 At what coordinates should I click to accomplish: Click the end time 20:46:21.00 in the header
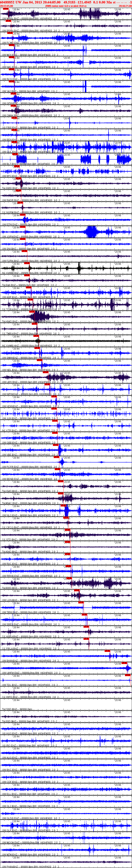click(125, 6)
